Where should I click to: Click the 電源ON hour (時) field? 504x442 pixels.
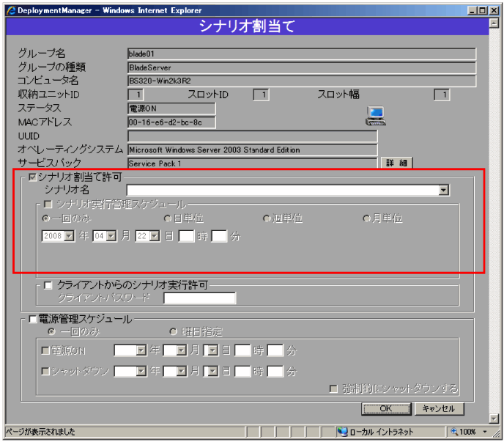242,350
